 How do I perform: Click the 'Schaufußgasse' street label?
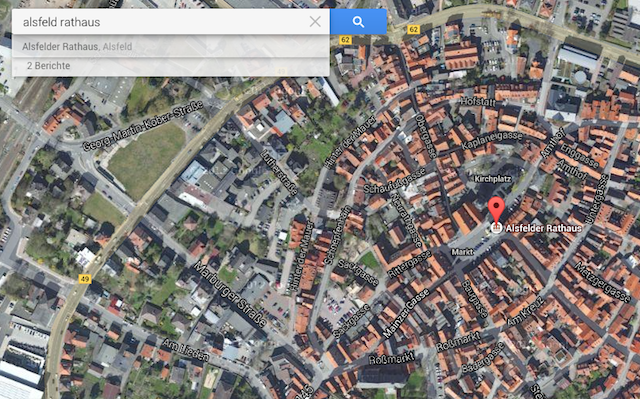(394, 180)
